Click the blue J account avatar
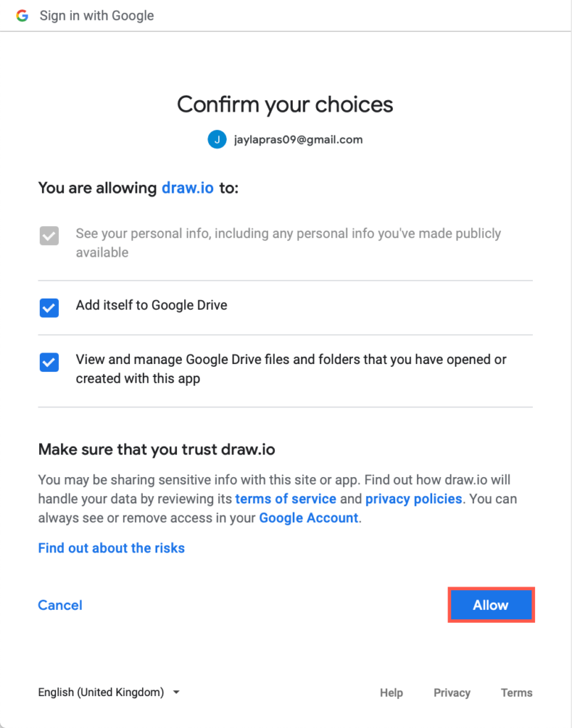 point(217,140)
